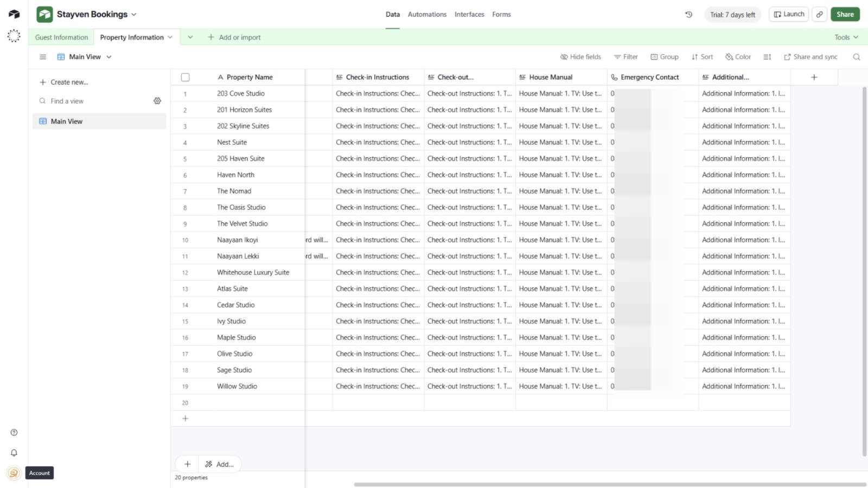Open the Color toolbar option
Screen dimensions: 868x488
click(x=738, y=57)
